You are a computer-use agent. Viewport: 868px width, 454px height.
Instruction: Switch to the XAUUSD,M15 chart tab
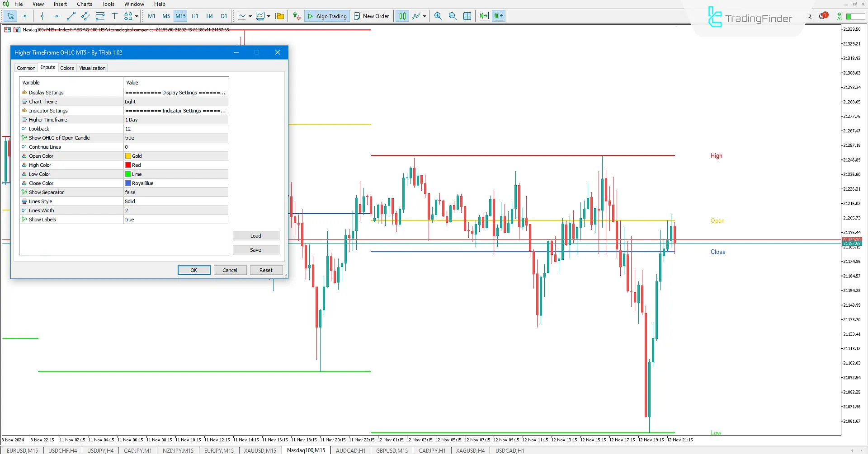tap(260, 450)
